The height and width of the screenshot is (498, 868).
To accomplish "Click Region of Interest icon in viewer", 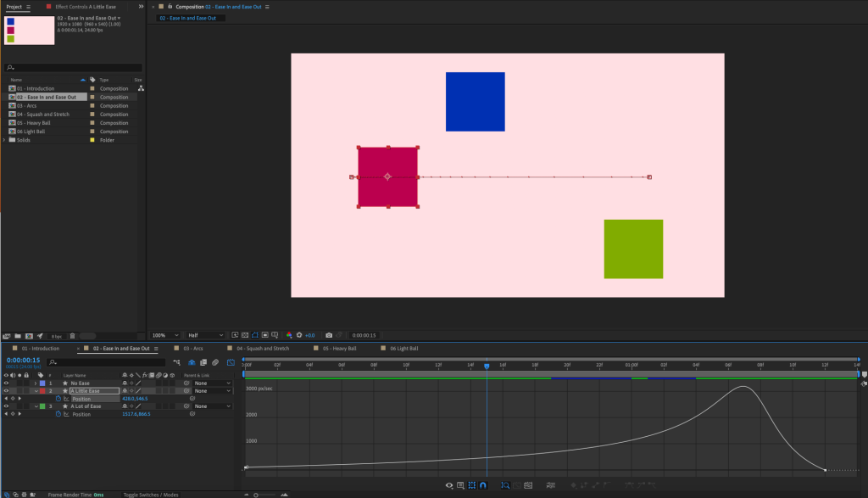I will [264, 335].
